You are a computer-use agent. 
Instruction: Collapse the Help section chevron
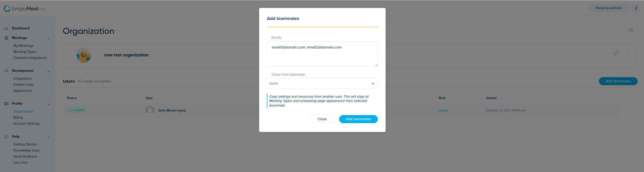(48, 137)
